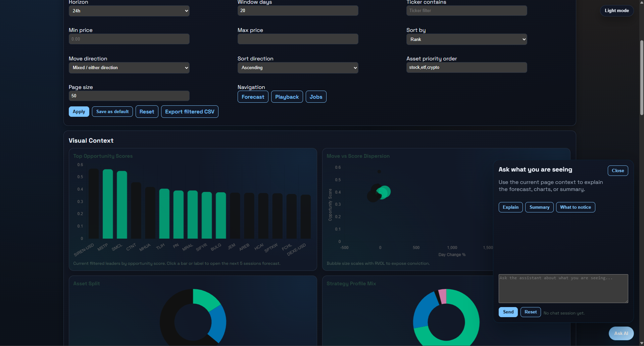644x346 pixels.
Task: Go to the Jobs navigation link
Action: pyautogui.click(x=316, y=97)
